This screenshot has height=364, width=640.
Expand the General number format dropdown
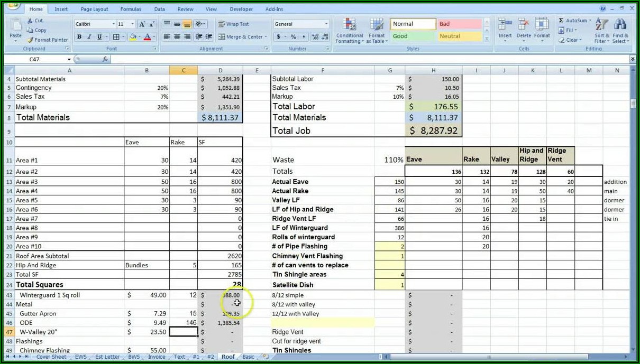[x=326, y=24]
